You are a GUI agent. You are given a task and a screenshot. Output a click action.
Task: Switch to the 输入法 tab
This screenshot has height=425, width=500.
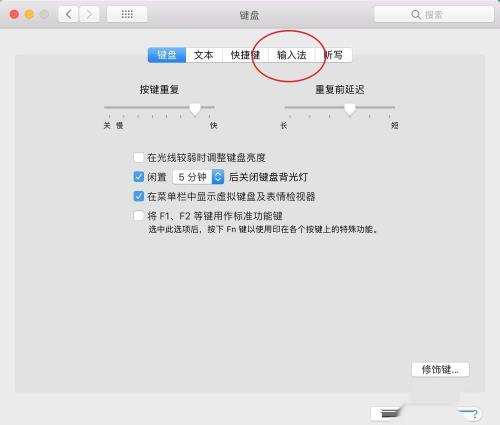(292, 55)
